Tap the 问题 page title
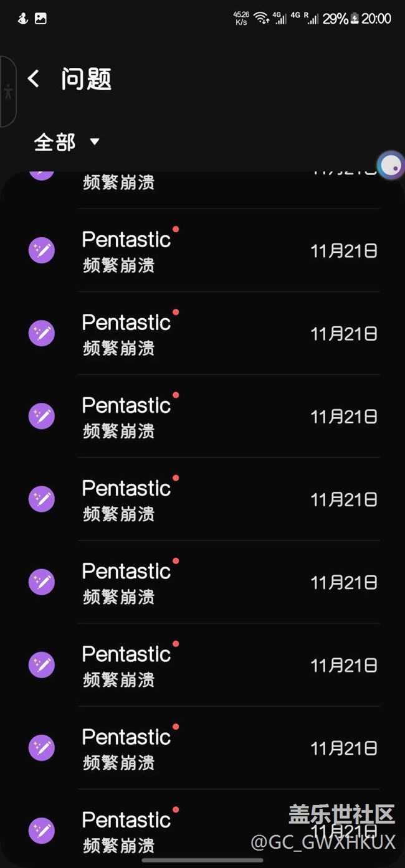The height and width of the screenshot is (868, 405). (86, 79)
